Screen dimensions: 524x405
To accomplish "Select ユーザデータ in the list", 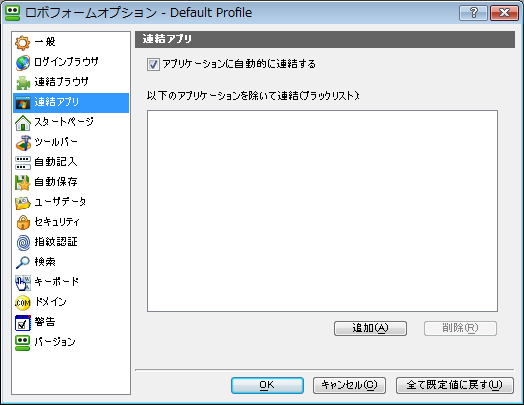I will point(60,202).
